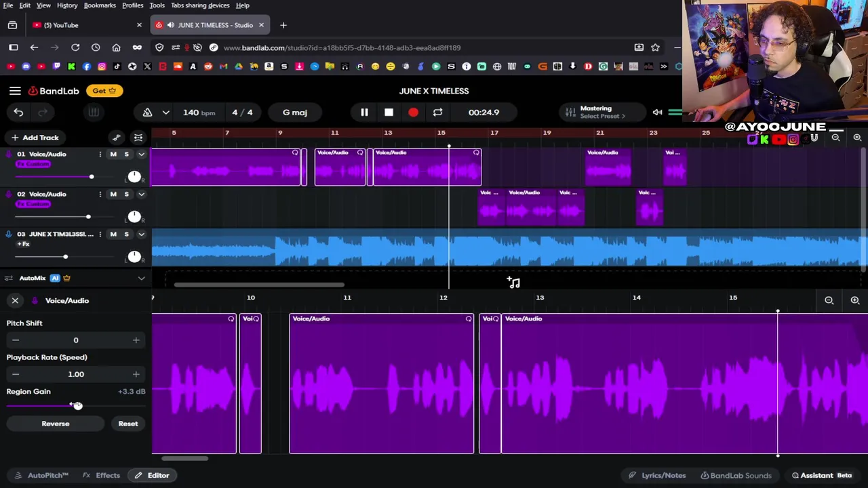Click the pan knob on track 02
Viewport: 868px width, 488px height.
click(134, 217)
